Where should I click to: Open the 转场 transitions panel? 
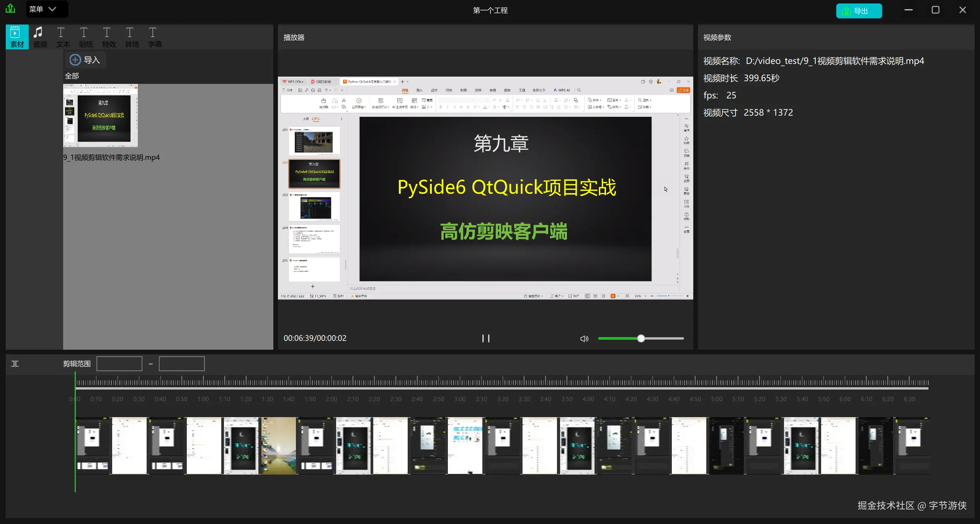point(131,36)
